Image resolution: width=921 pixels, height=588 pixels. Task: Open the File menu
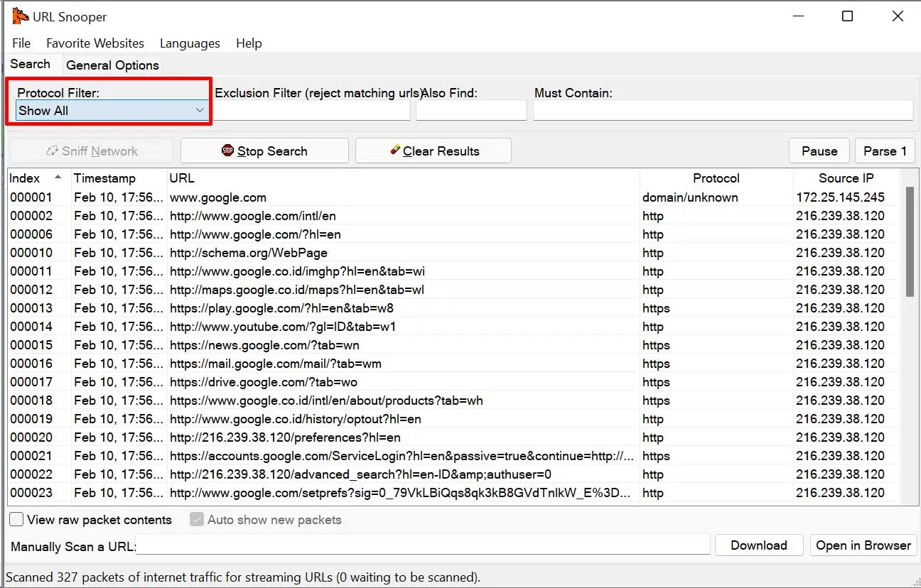click(x=21, y=43)
